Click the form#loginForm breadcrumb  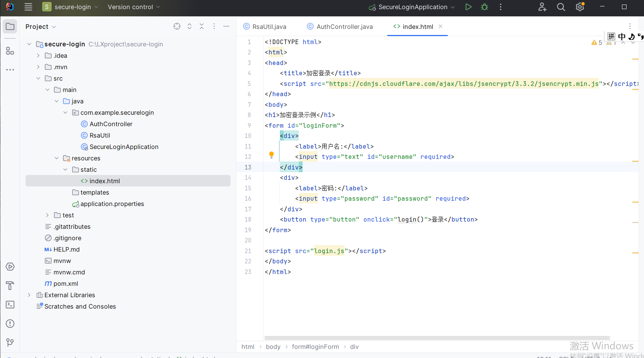pos(315,347)
